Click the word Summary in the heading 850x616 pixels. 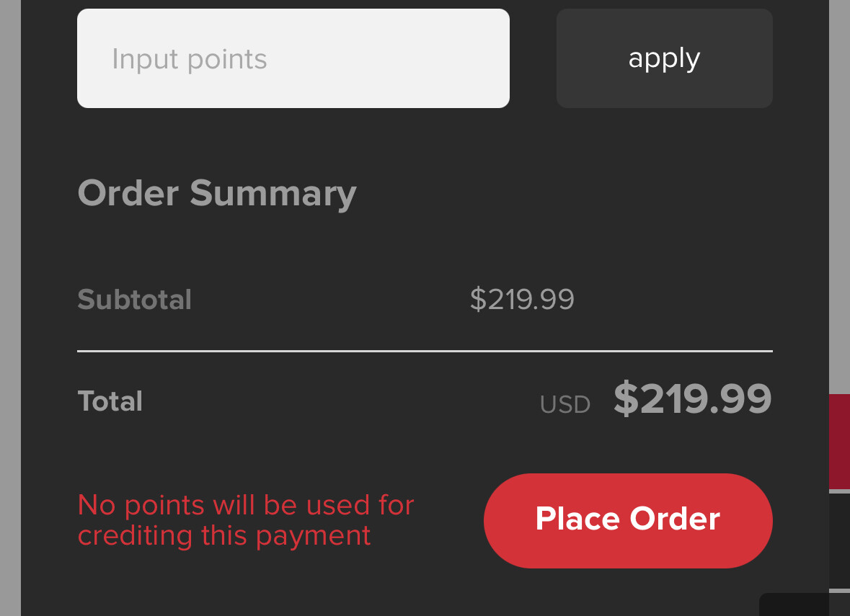(x=273, y=193)
